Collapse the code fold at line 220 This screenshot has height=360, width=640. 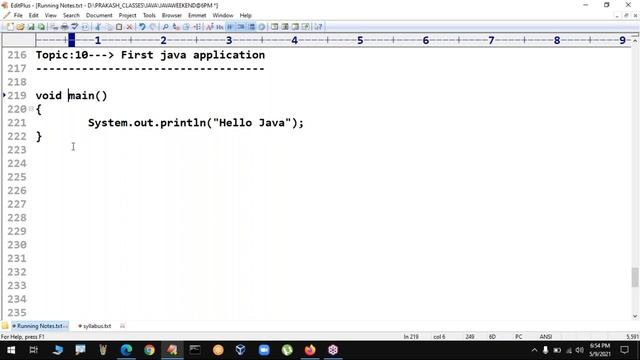(x=31, y=109)
